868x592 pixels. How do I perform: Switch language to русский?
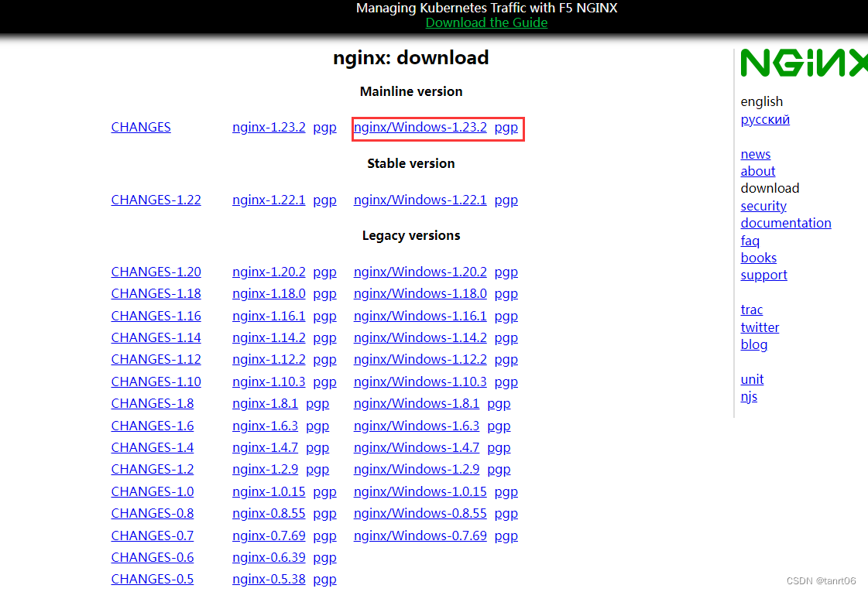coord(765,119)
